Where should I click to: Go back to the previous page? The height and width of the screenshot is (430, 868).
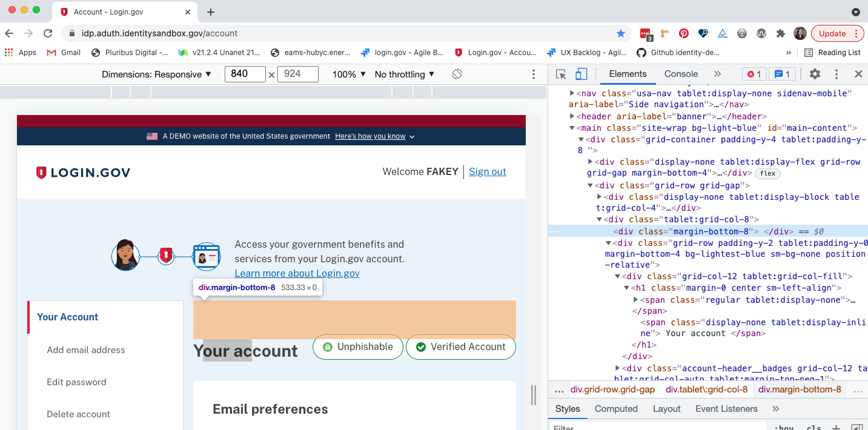pos(9,33)
